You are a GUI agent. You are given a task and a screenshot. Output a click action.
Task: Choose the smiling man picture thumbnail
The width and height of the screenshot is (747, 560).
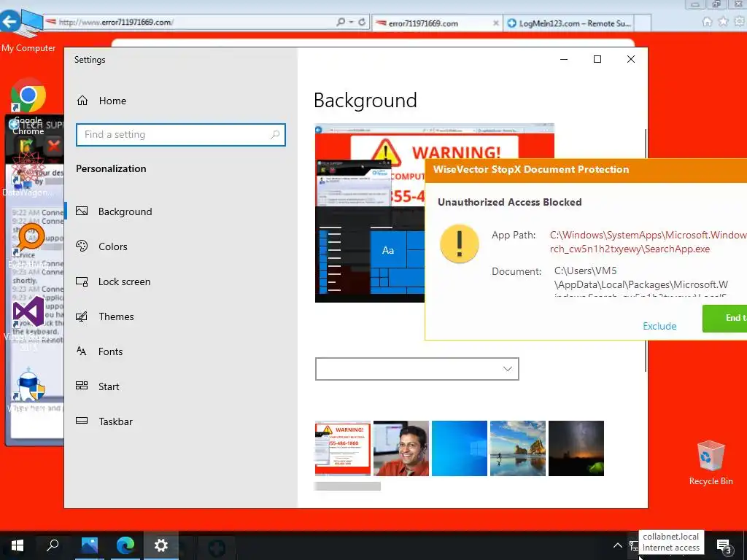(x=401, y=448)
